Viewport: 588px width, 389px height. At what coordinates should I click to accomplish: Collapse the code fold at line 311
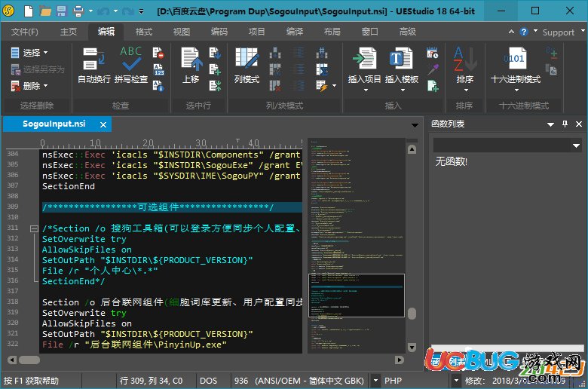pos(34,228)
